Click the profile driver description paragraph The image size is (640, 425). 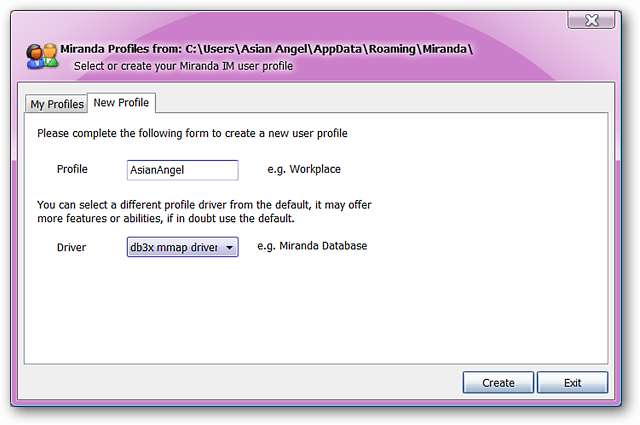[204, 211]
